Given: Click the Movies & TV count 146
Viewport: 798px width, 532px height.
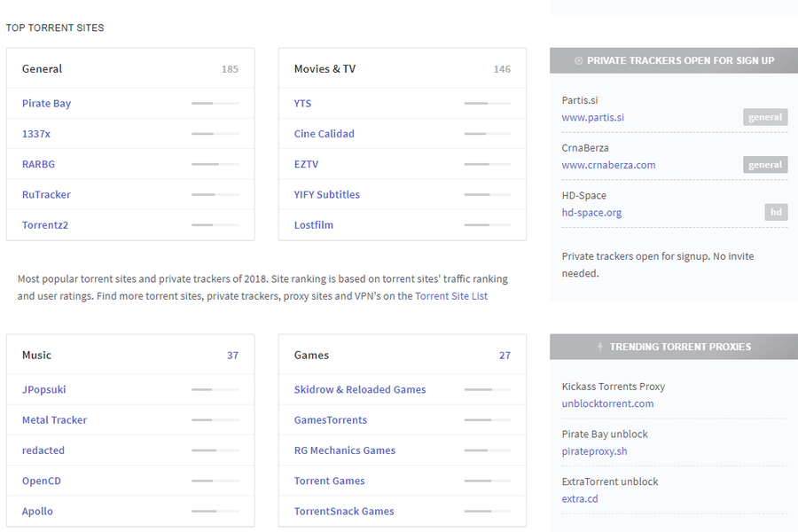Looking at the screenshot, I should click(x=502, y=69).
